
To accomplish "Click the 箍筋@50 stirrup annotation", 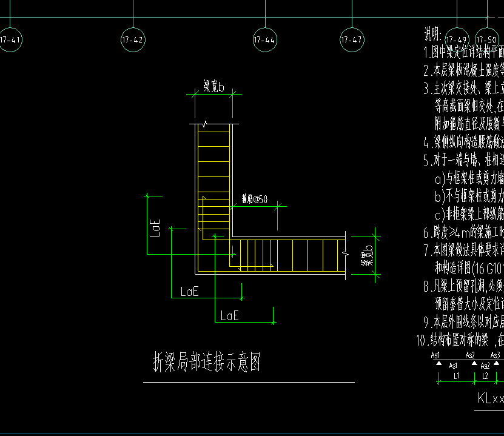I will (x=255, y=200).
